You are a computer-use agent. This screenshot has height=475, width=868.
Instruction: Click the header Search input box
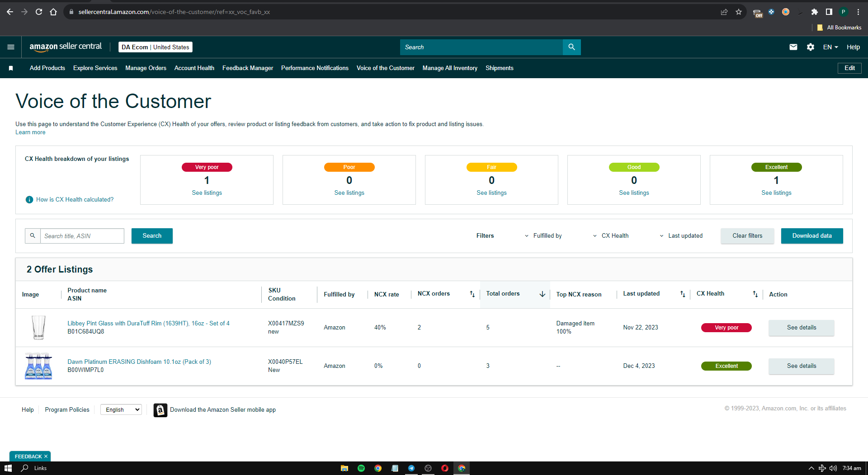point(481,47)
